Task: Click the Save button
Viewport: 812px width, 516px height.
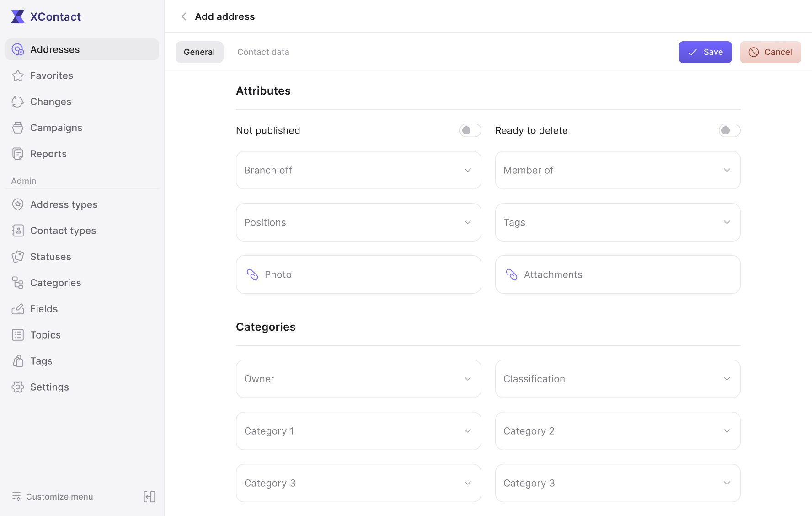Action: (x=705, y=52)
